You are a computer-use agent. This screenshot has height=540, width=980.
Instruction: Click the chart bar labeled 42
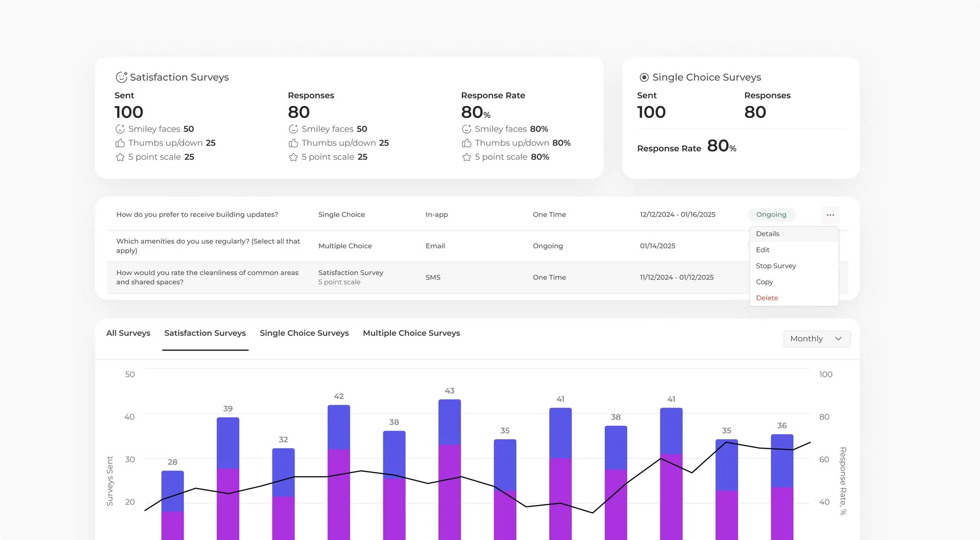click(339, 472)
